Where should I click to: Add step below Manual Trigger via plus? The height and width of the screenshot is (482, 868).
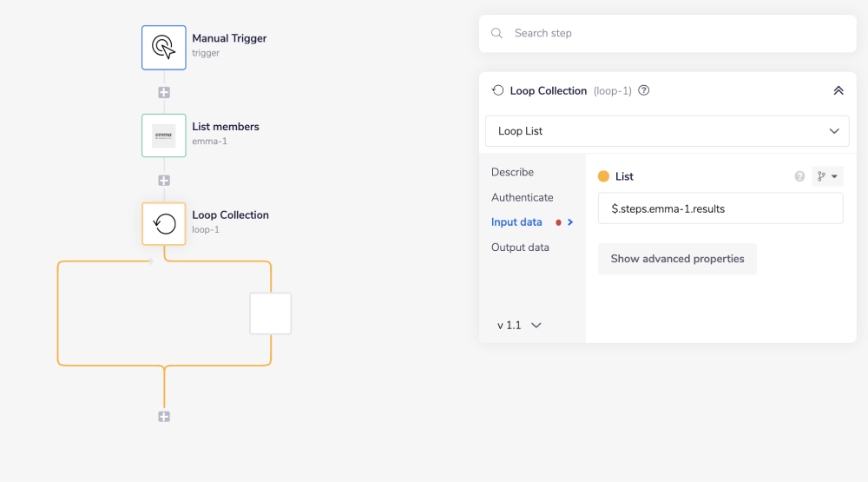tap(164, 92)
